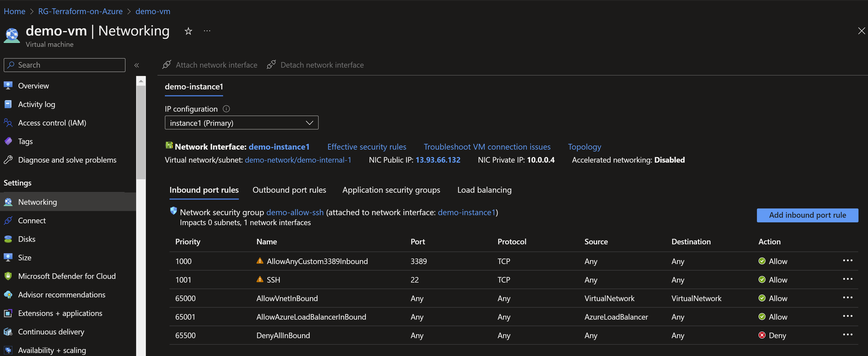
Task: Collapse the sidebar with double chevron
Action: 136,65
